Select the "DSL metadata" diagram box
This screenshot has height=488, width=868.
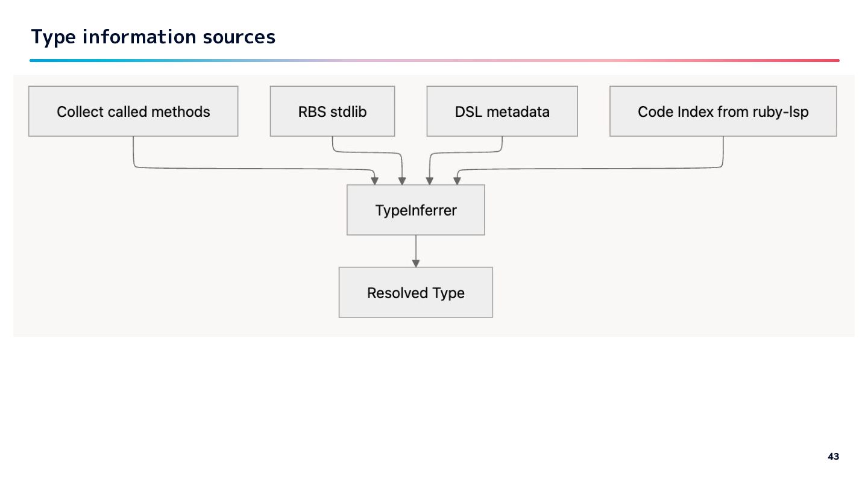pyautogui.click(x=502, y=111)
